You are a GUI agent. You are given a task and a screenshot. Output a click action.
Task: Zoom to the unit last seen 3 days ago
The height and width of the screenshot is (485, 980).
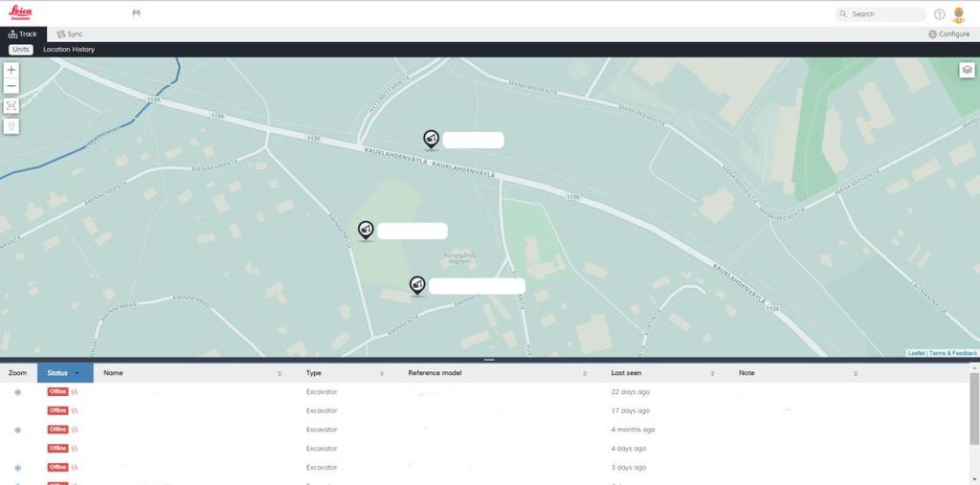(x=17, y=468)
